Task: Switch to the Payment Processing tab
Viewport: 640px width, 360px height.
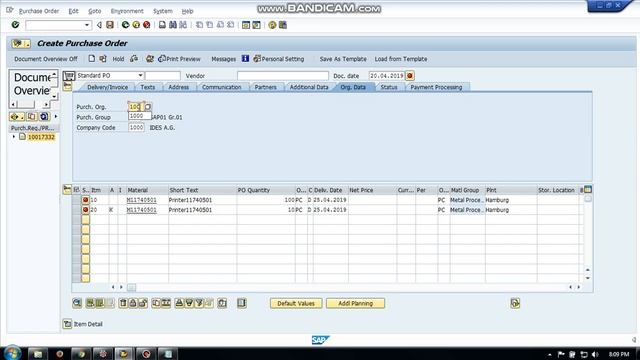Action: 436,87
